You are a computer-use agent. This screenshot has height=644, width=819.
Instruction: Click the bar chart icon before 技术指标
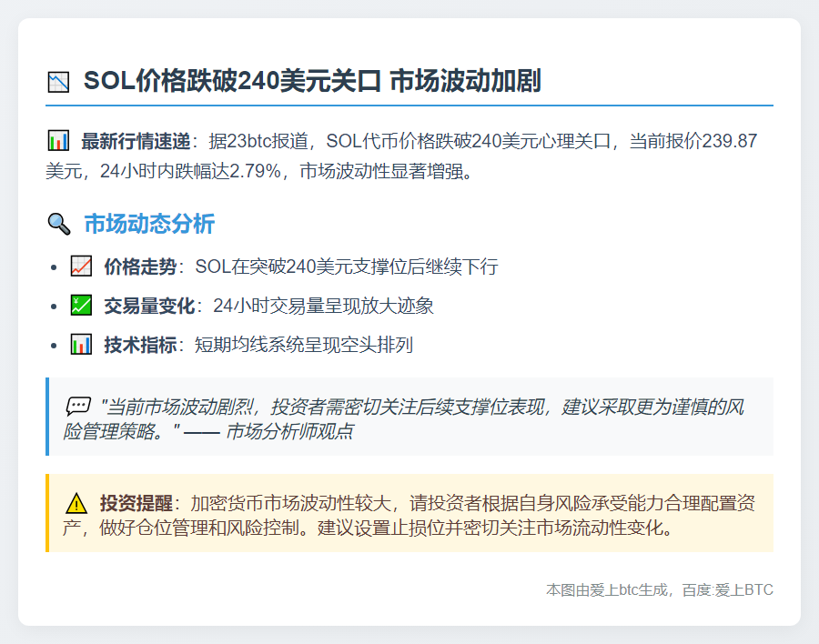[x=81, y=345]
